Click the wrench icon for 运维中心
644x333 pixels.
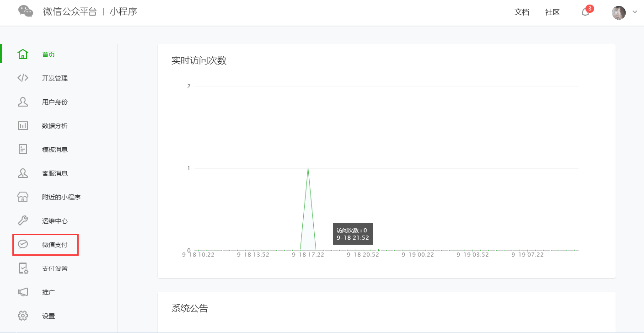(x=23, y=221)
